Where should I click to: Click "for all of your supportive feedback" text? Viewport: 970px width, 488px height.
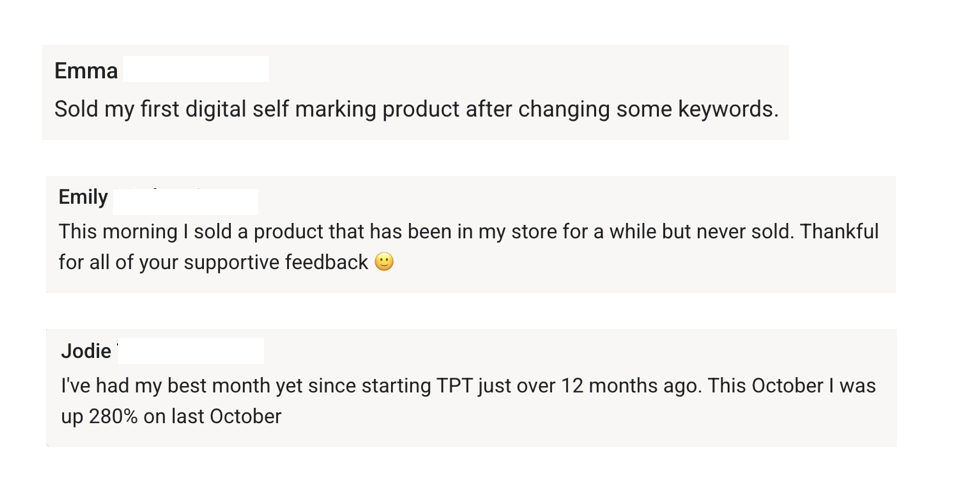click(x=213, y=263)
